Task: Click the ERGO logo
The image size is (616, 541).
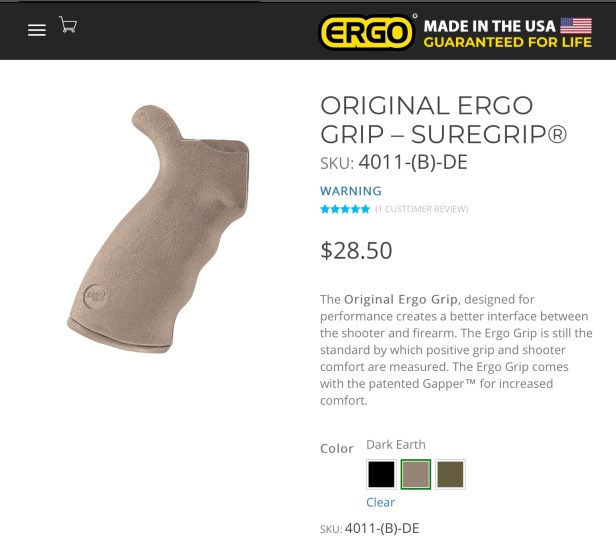Action: coord(366,32)
